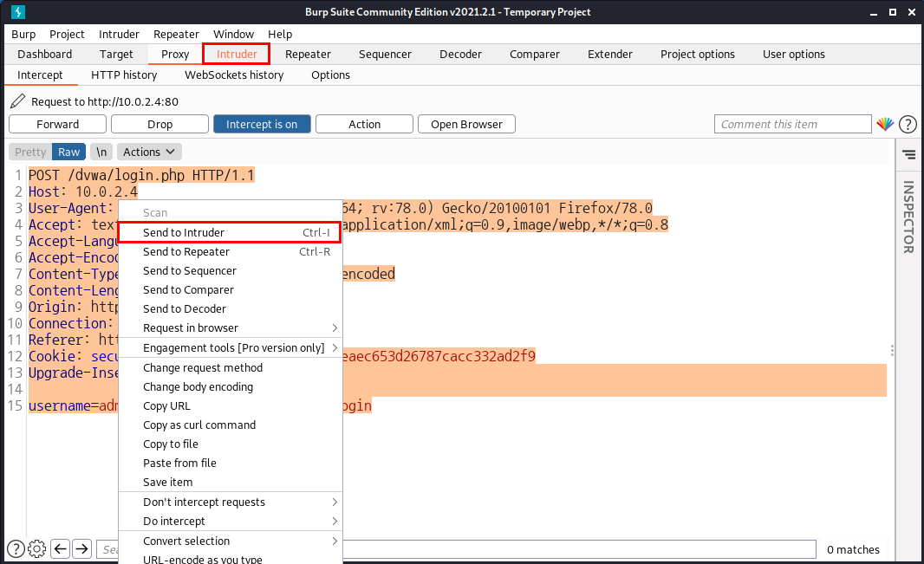This screenshot has height=564, width=924.
Task: Select Change request method
Action: coord(231,368)
